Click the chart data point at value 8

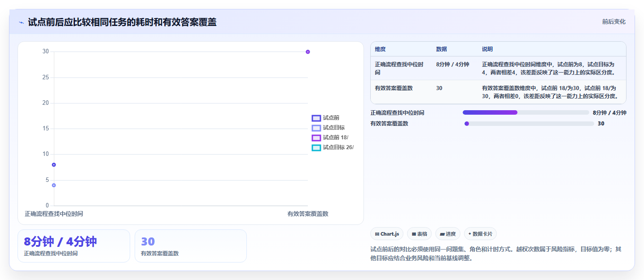click(x=54, y=165)
